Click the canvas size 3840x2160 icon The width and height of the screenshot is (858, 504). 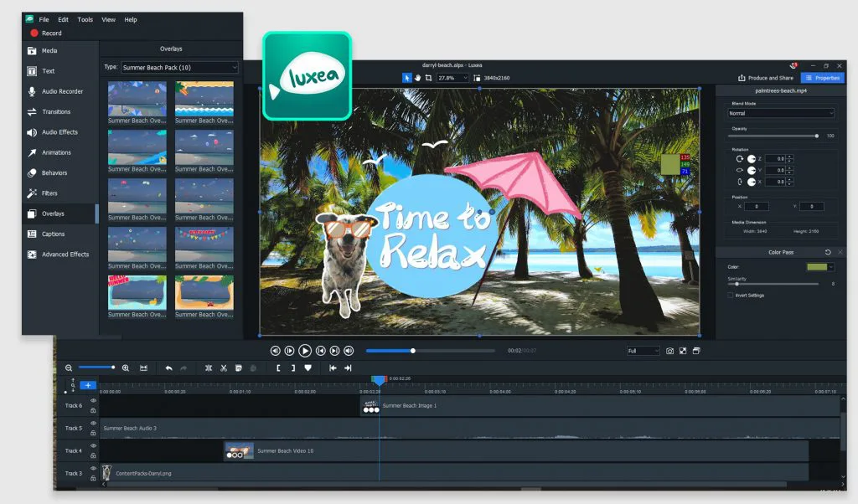click(477, 78)
